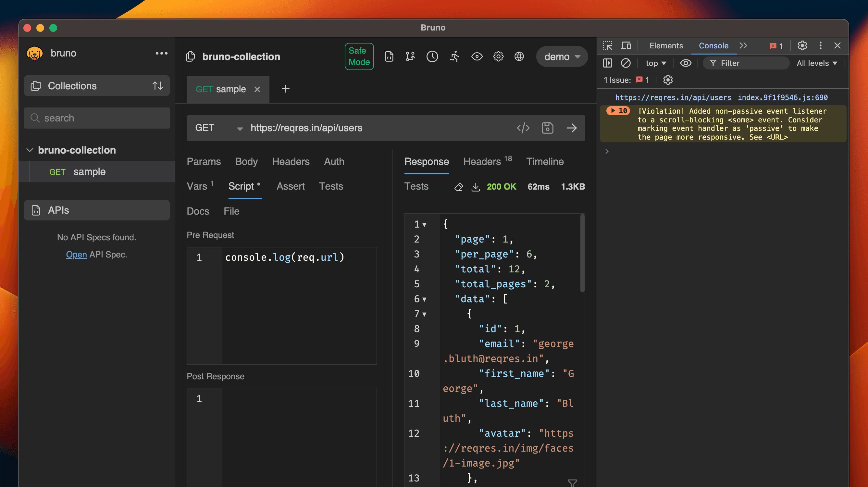
Task: Open the collection runner icon
Action: tap(454, 56)
